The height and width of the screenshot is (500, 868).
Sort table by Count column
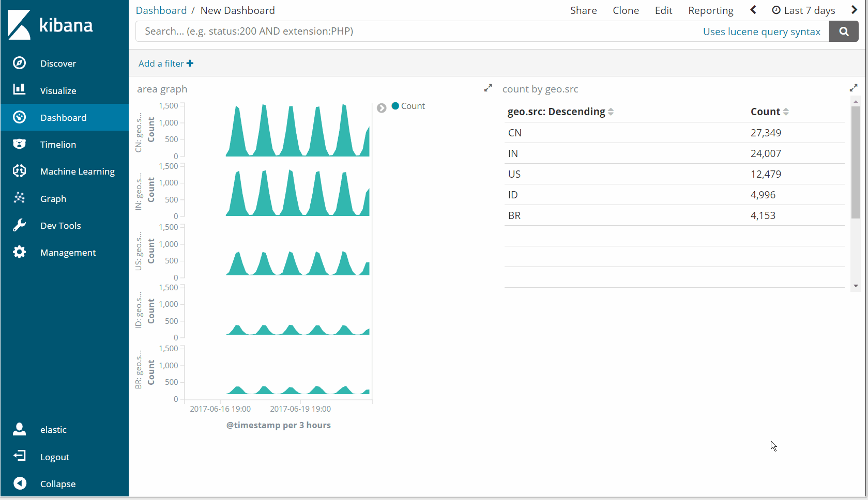click(770, 112)
